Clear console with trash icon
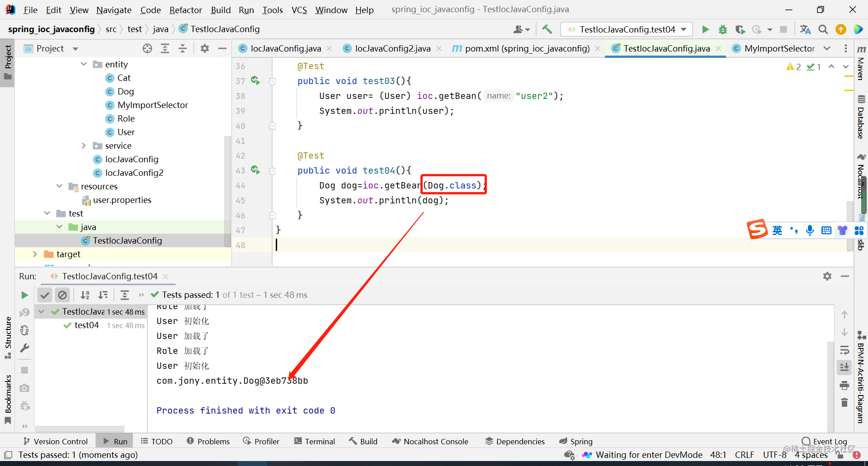The height and width of the screenshot is (466, 868). [844, 402]
